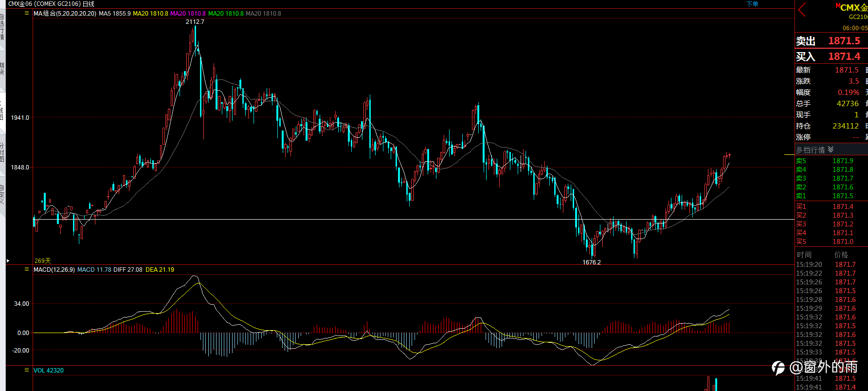Select the 买1 bid row at 1871.4

831,206
